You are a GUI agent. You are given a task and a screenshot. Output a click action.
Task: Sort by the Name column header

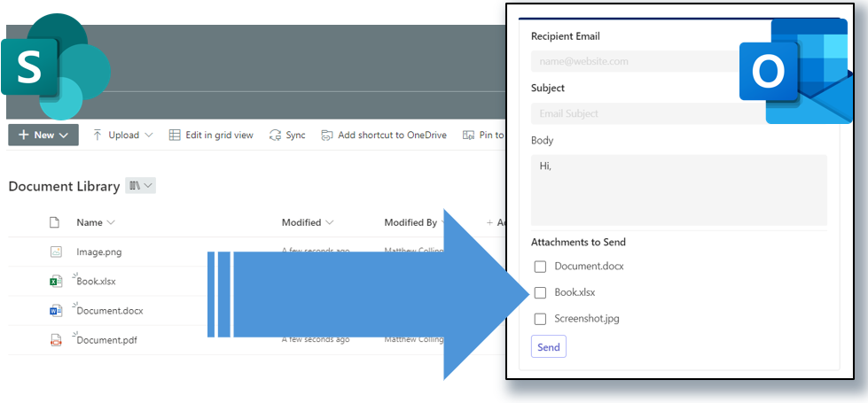tap(96, 222)
